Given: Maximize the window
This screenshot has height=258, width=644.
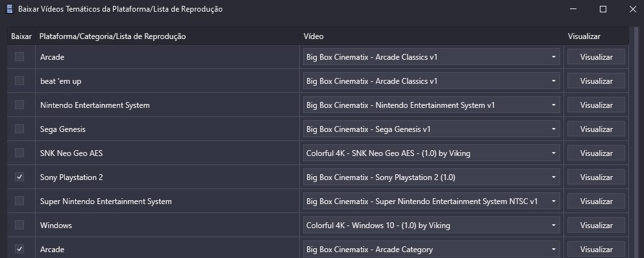Looking at the screenshot, I should point(603,9).
